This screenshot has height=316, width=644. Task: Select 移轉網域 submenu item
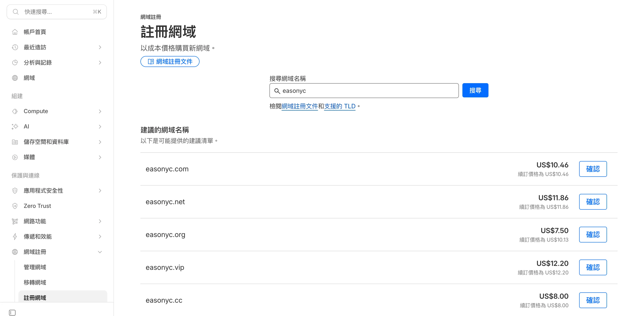click(35, 283)
